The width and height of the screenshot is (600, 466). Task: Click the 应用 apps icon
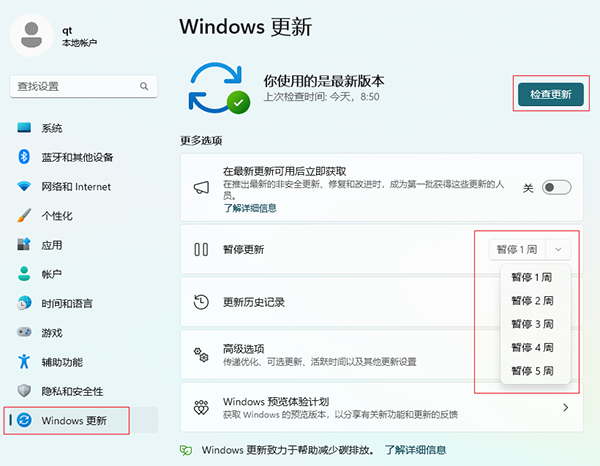(x=24, y=244)
